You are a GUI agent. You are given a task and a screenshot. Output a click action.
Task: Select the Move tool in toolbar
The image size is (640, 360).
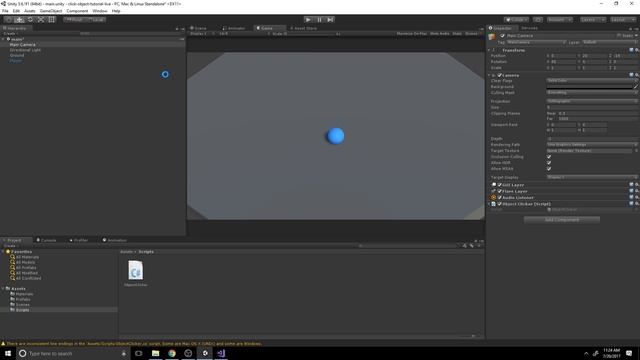(x=19, y=20)
